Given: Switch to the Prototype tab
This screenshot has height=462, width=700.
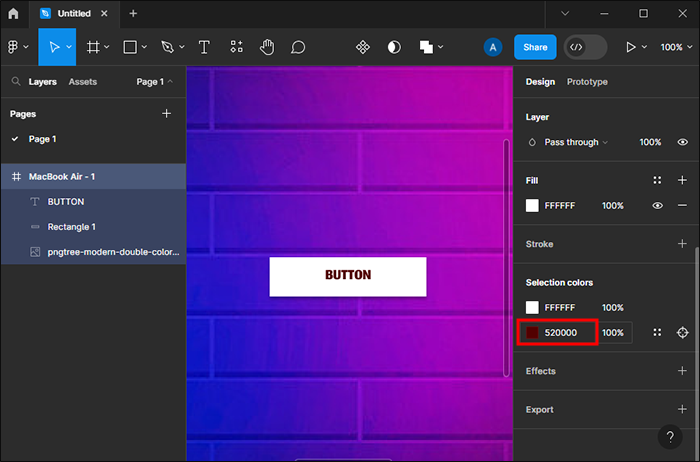Looking at the screenshot, I should coord(587,82).
